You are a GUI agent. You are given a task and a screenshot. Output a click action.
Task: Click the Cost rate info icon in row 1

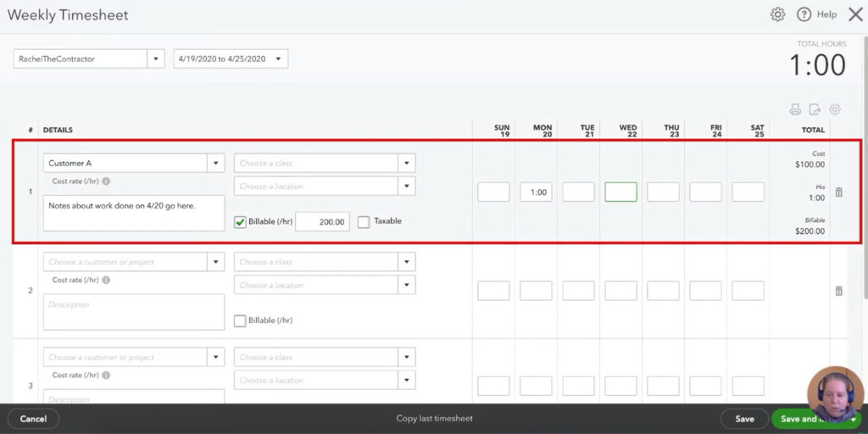(x=106, y=181)
